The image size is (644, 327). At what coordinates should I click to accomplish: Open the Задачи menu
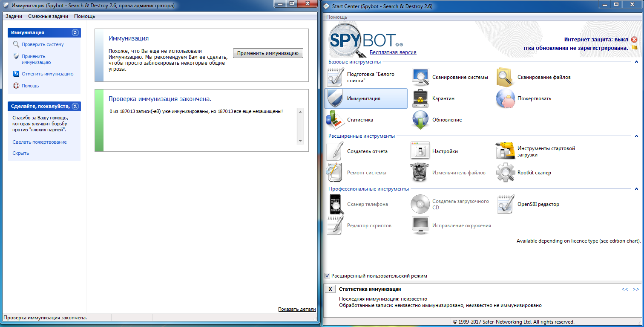click(x=14, y=16)
